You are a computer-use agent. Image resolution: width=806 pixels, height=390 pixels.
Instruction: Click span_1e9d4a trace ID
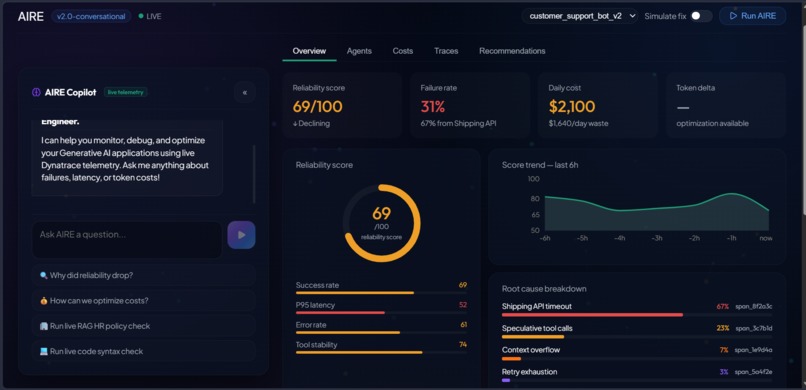(x=754, y=350)
